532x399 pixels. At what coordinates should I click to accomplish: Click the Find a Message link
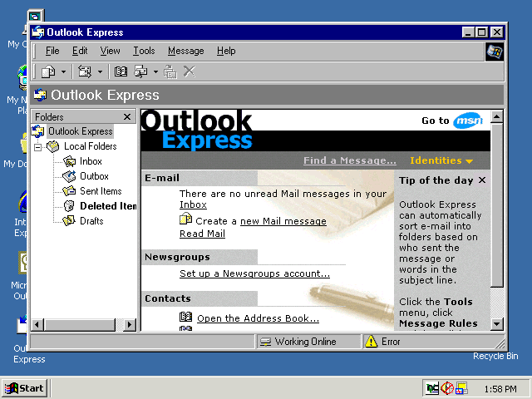[x=349, y=160]
